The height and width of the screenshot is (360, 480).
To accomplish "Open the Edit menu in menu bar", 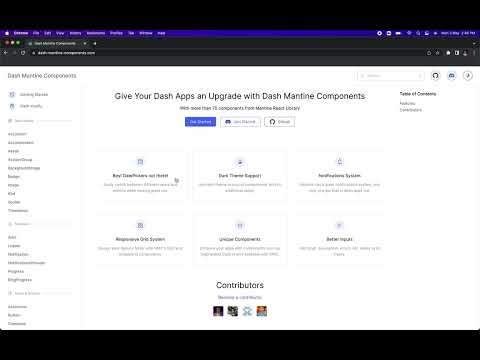I will (48, 33).
